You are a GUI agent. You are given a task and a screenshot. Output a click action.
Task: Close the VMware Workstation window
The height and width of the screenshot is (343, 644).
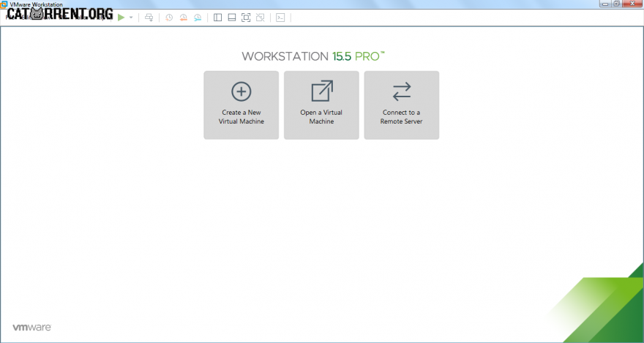[632, 4]
